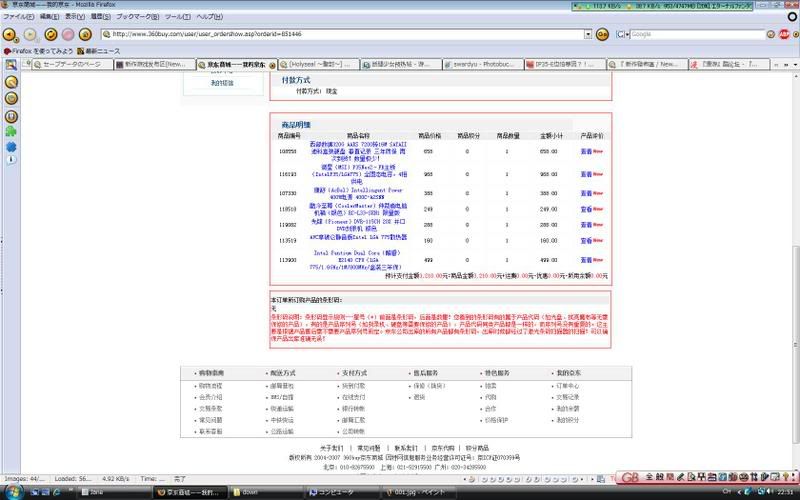
Task: Click the browser Back button
Action: pyautogui.click(x=9, y=34)
